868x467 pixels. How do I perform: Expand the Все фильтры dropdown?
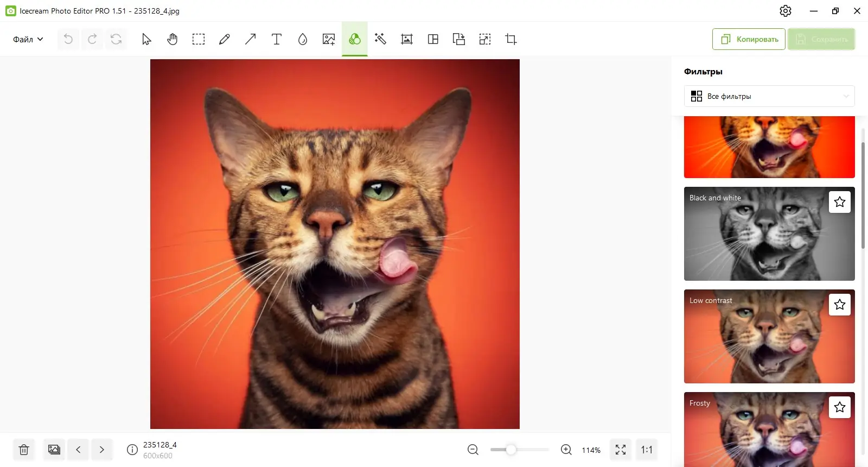(769, 96)
